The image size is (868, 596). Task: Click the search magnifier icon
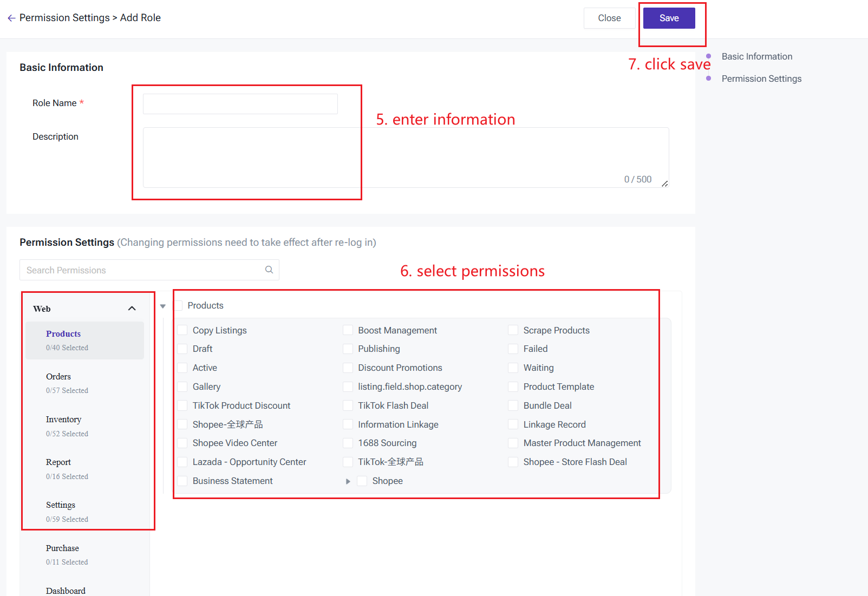click(x=269, y=270)
